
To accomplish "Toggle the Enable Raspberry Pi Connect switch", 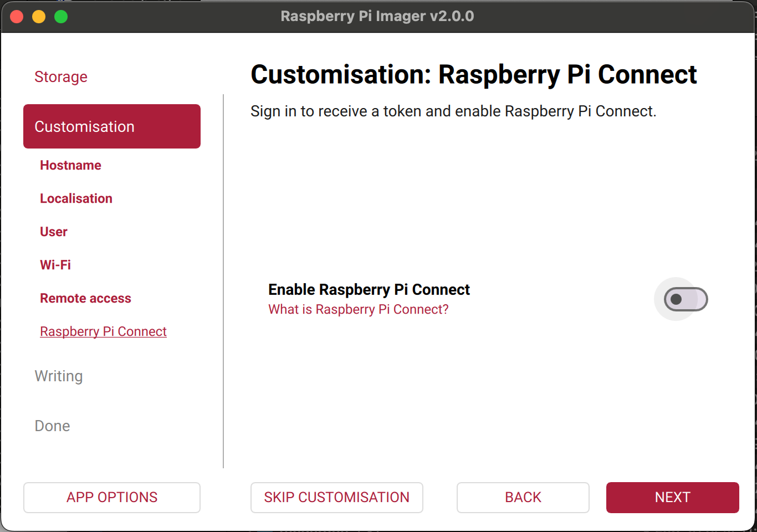I will (x=686, y=299).
